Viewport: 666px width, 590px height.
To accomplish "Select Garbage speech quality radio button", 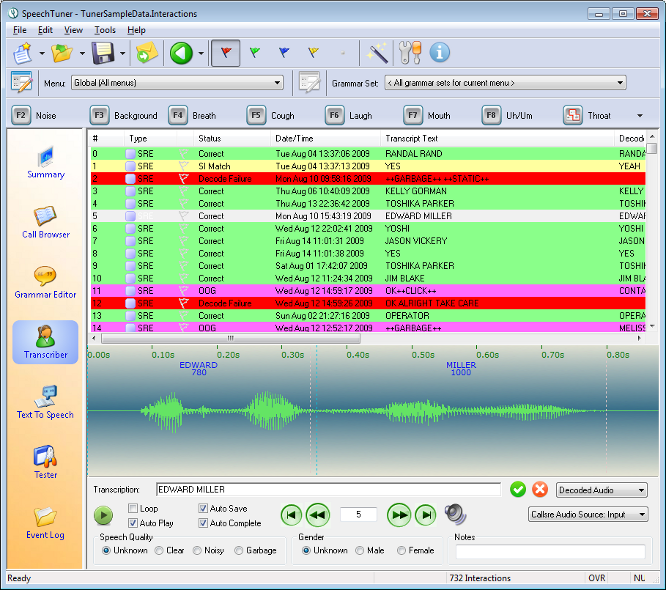I will click(239, 550).
